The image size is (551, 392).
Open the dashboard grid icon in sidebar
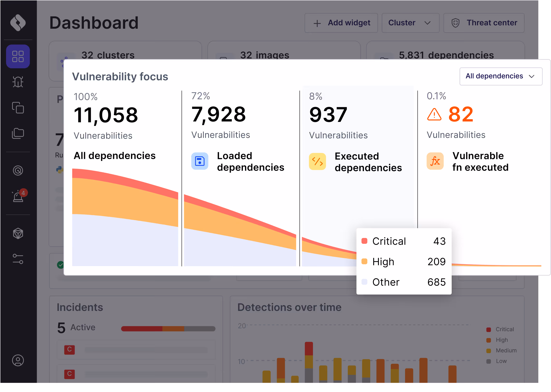pyautogui.click(x=18, y=56)
